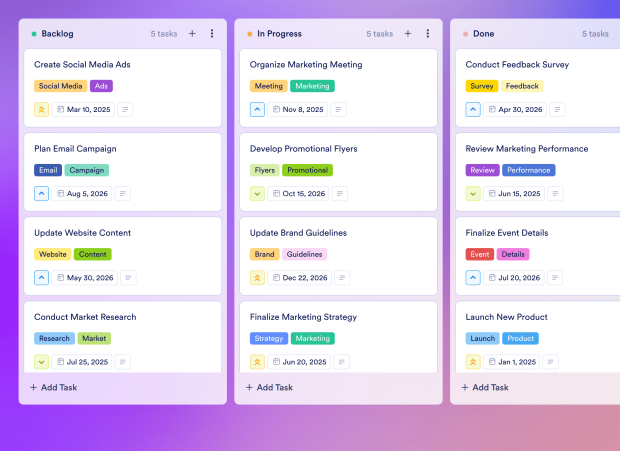Add a task via Backlog header plus icon
620x451 pixels.
[x=192, y=34]
